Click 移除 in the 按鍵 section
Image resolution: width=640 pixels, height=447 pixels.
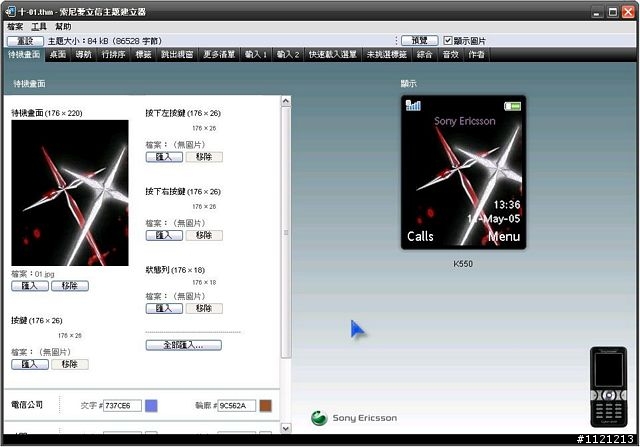[70, 364]
